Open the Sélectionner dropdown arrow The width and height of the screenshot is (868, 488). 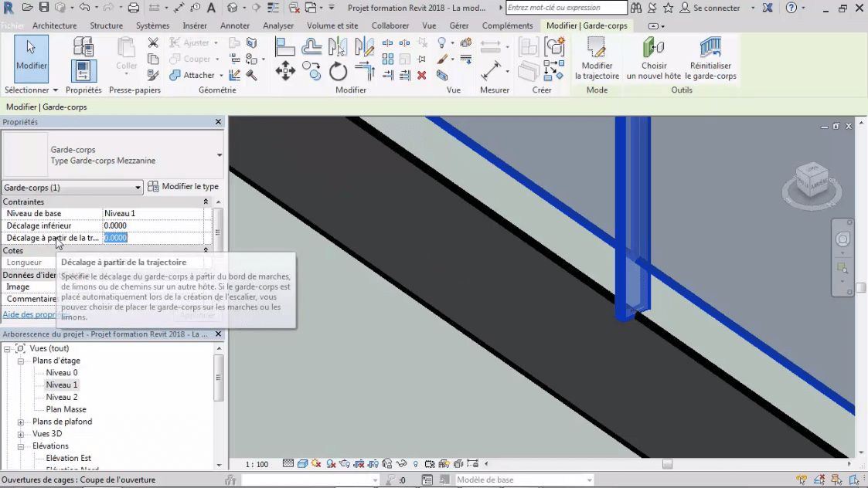click(x=56, y=90)
